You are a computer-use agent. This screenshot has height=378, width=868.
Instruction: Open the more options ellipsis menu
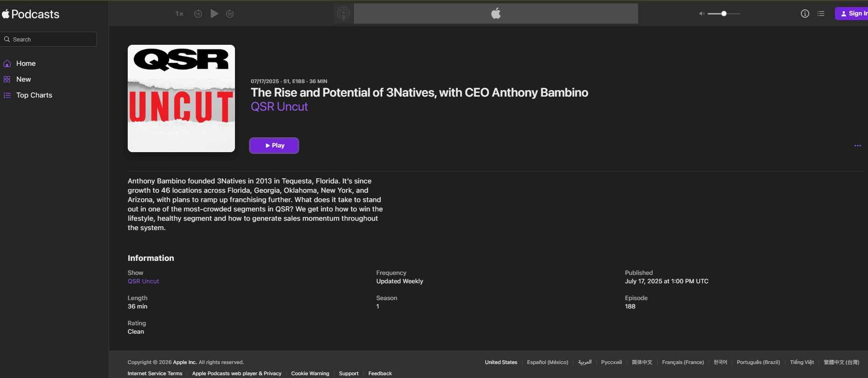coord(857,146)
